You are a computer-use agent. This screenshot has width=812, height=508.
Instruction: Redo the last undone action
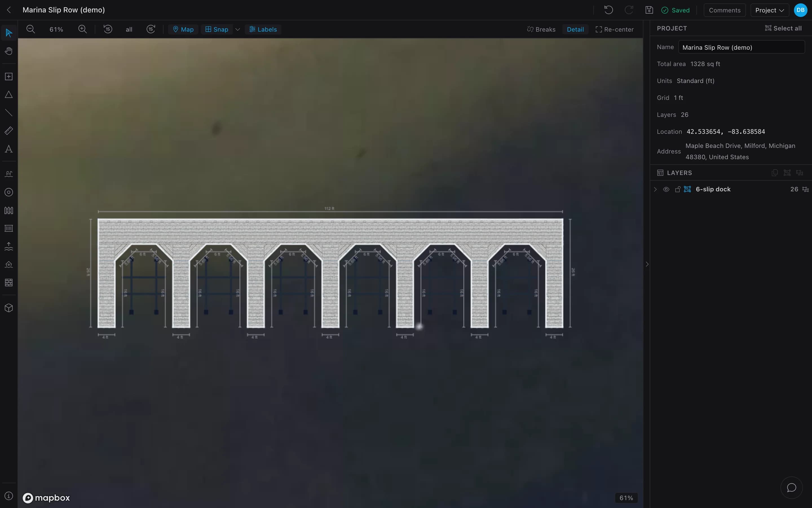pos(629,10)
